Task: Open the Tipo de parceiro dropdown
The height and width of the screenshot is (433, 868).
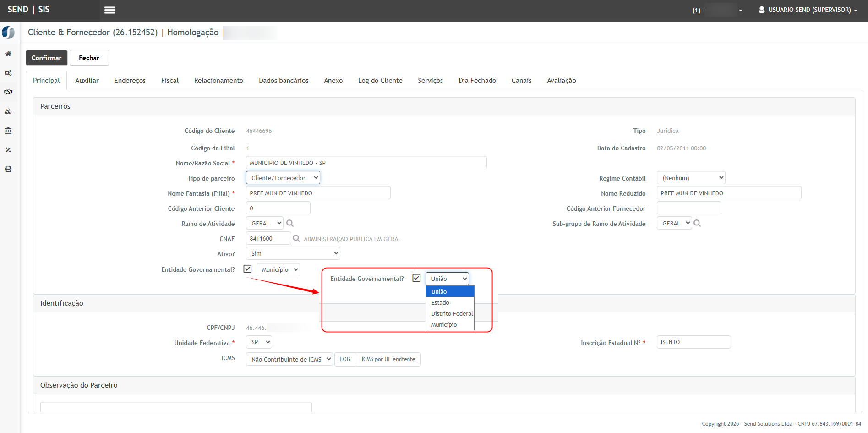Action: point(283,178)
